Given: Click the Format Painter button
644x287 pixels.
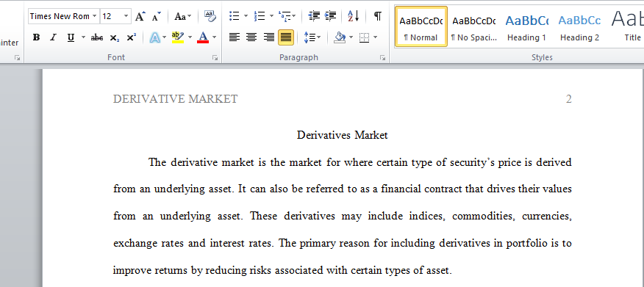Looking at the screenshot, I should point(10,43).
